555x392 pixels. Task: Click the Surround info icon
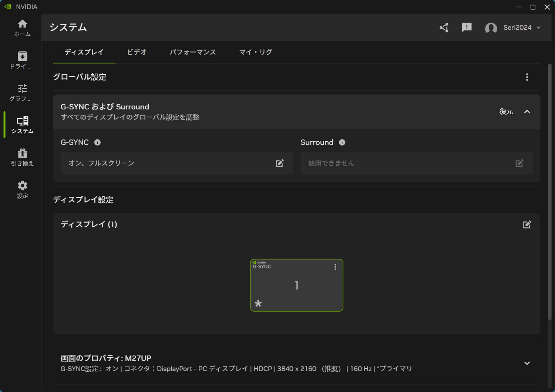(342, 142)
